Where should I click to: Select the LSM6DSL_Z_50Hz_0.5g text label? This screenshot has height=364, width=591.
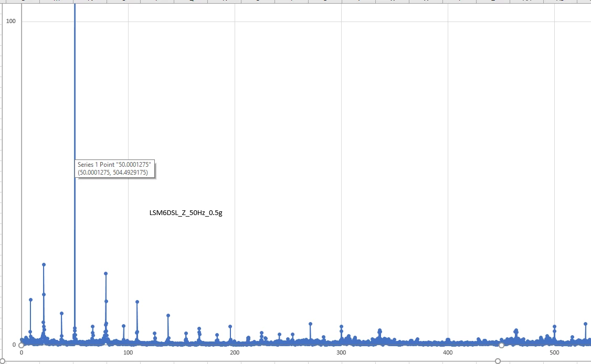(186, 213)
